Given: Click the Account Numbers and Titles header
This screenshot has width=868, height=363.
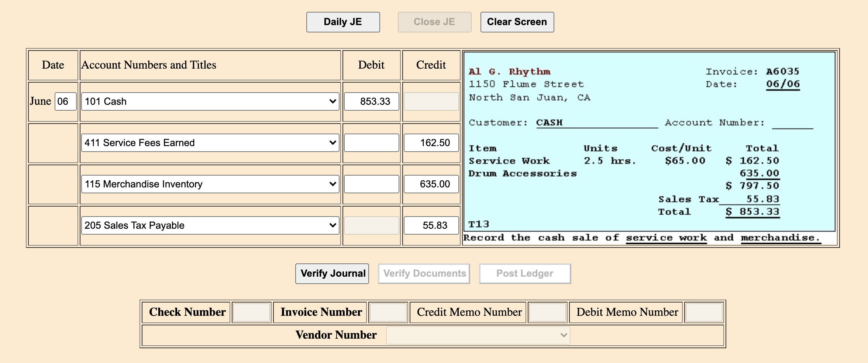Looking at the screenshot, I should [149, 65].
